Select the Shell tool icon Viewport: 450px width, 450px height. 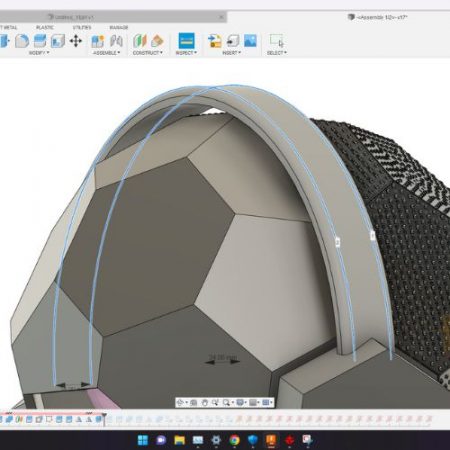click(58, 41)
